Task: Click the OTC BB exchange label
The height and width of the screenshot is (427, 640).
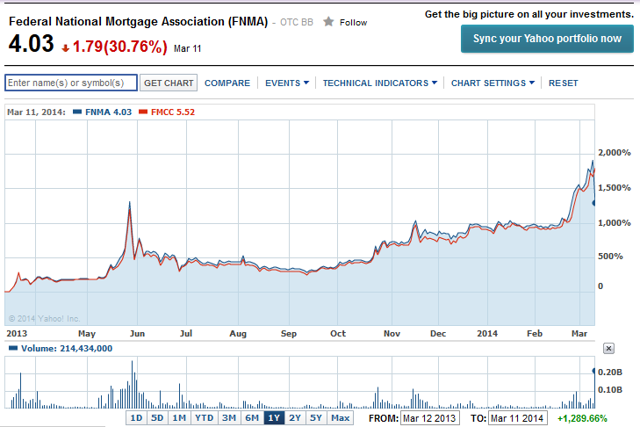Action: (296, 22)
